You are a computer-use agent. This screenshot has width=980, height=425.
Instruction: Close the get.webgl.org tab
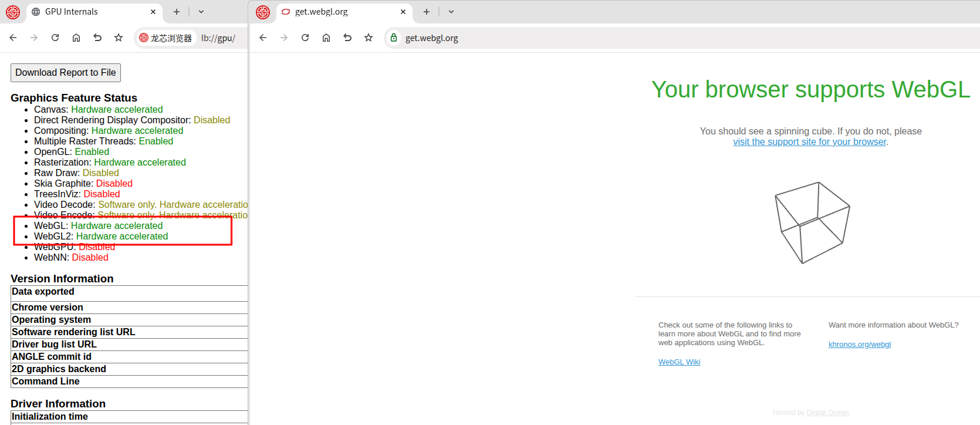403,12
